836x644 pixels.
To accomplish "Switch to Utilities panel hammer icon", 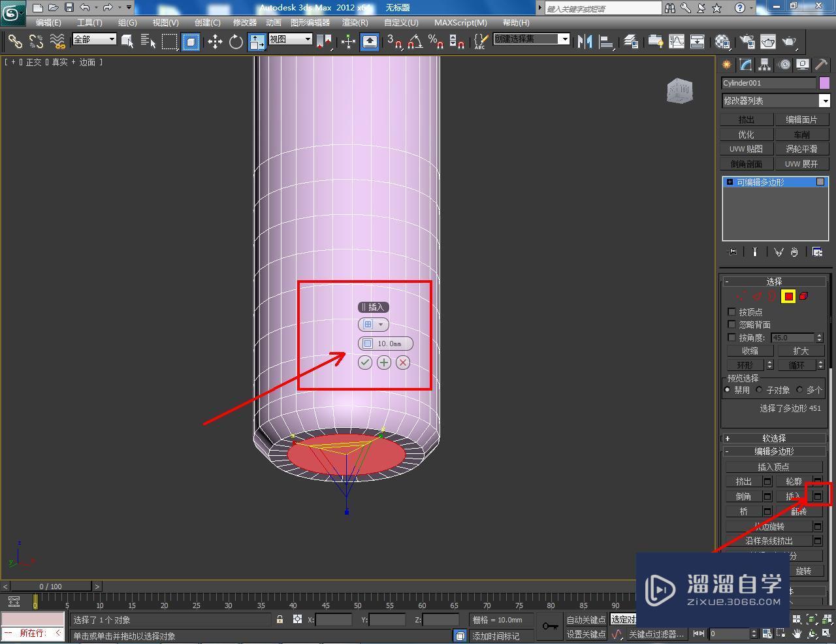I will (x=821, y=65).
